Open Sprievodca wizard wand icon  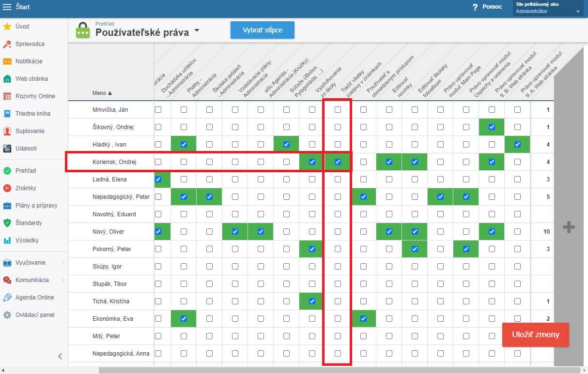7,44
